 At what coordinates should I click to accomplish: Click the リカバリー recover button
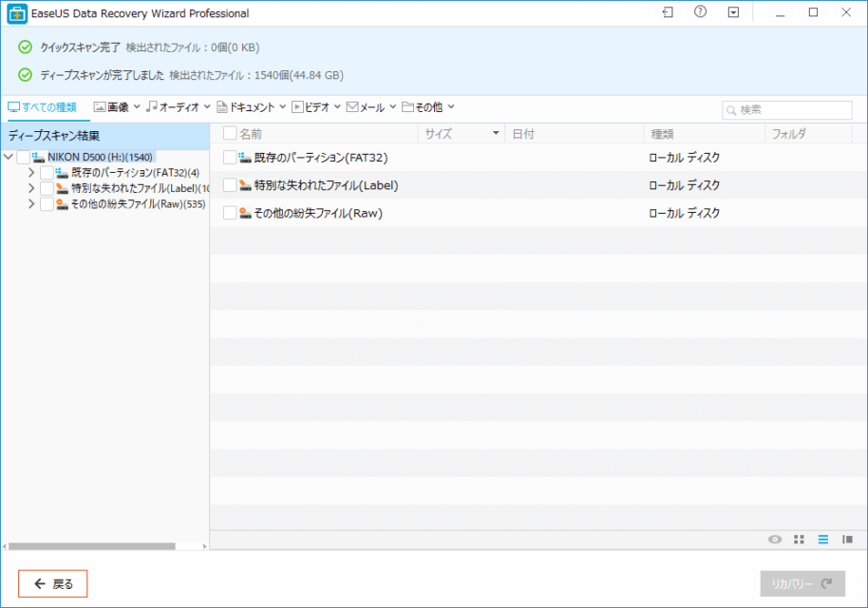(802, 583)
